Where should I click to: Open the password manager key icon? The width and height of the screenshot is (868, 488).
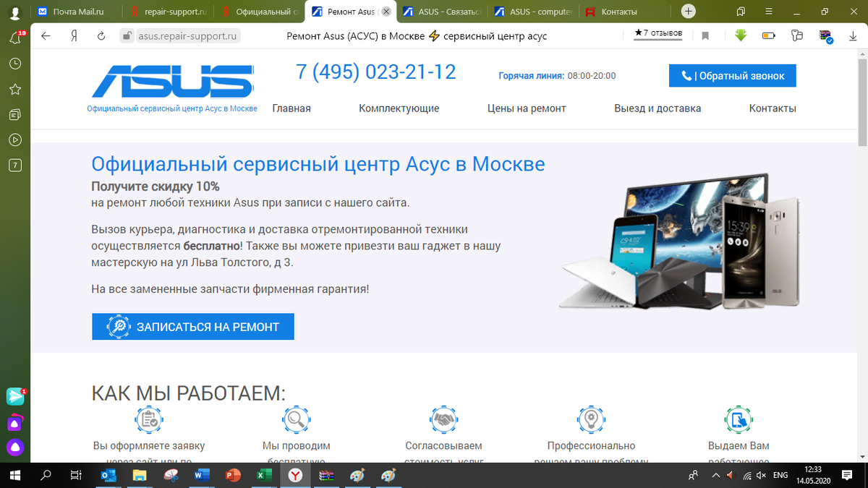coord(797,35)
